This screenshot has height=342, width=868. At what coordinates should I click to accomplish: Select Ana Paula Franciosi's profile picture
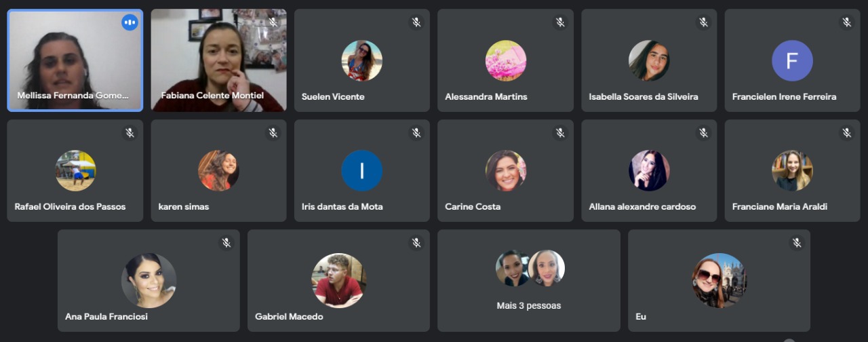[149, 281]
